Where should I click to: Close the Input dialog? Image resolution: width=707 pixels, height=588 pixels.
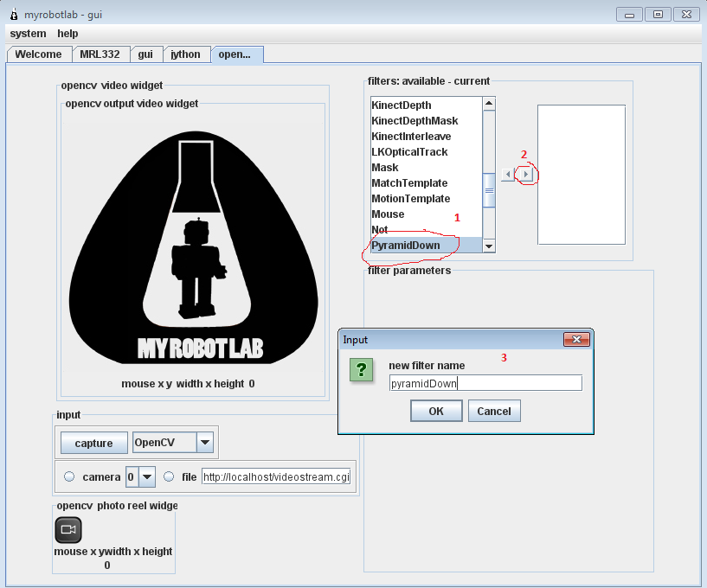click(x=576, y=339)
